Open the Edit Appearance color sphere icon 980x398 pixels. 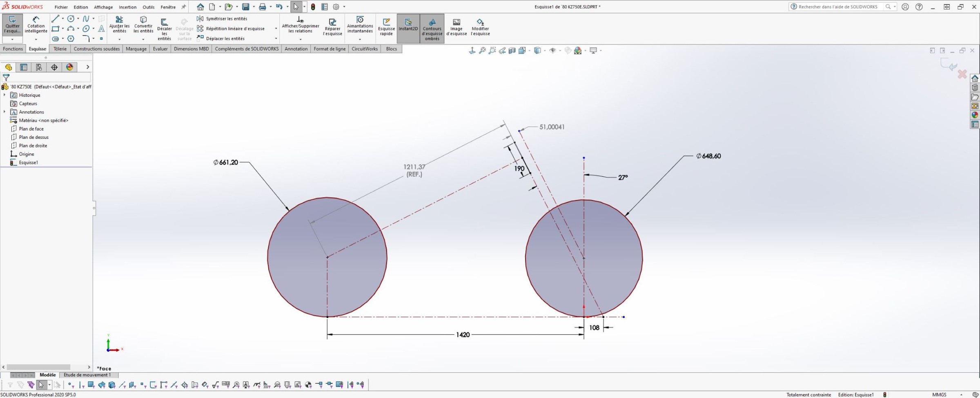click(578, 51)
